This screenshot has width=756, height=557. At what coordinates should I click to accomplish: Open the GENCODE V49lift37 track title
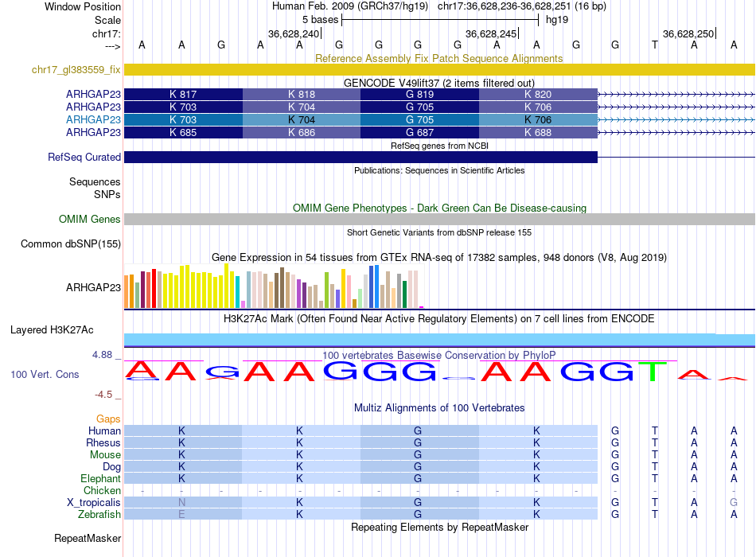(x=438, y=83)
